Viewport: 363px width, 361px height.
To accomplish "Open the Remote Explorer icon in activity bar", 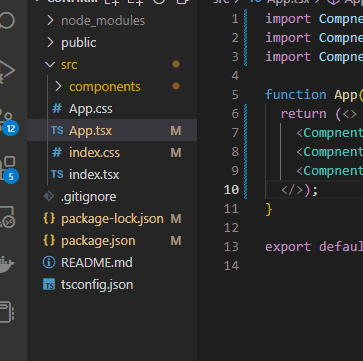I will coord(7,216).
